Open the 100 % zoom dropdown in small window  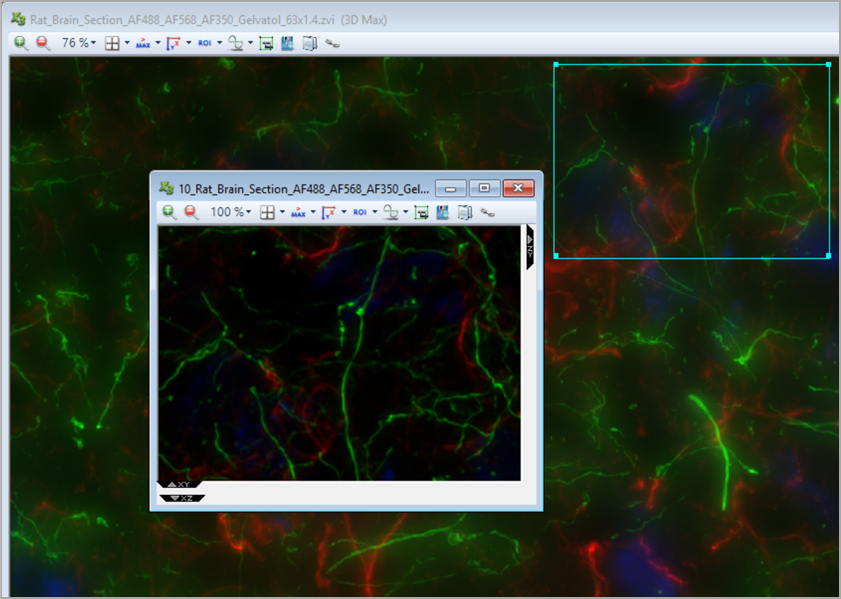click(x=230, y=212)
